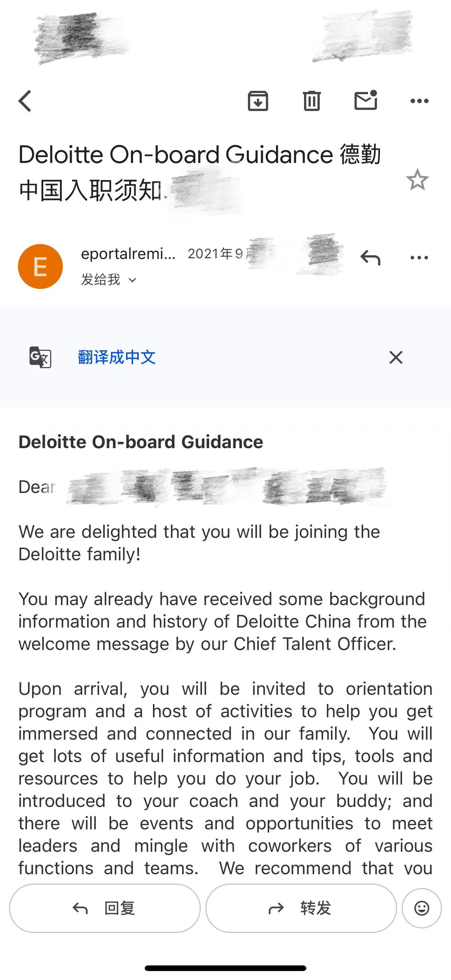Tap the Google Translate icon
451x980 pixels.
coord(40,357)
